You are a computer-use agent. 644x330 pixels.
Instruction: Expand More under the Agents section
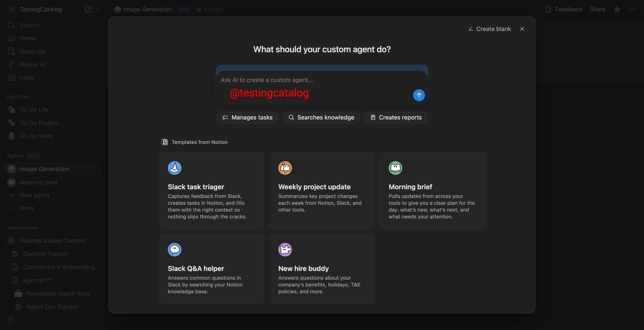(26, 208)
